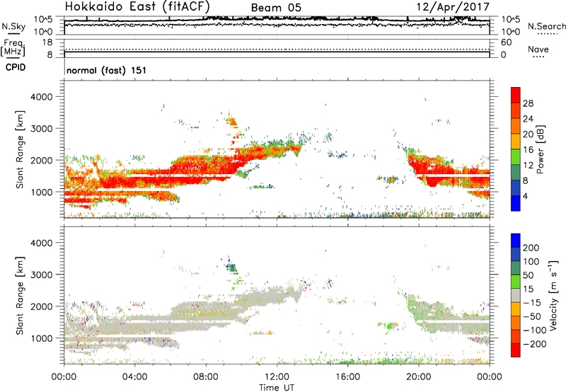Screen dimensions: 566x392
Task: Click the '28' tick on Power colorbar
Action: tap(528, 103)
